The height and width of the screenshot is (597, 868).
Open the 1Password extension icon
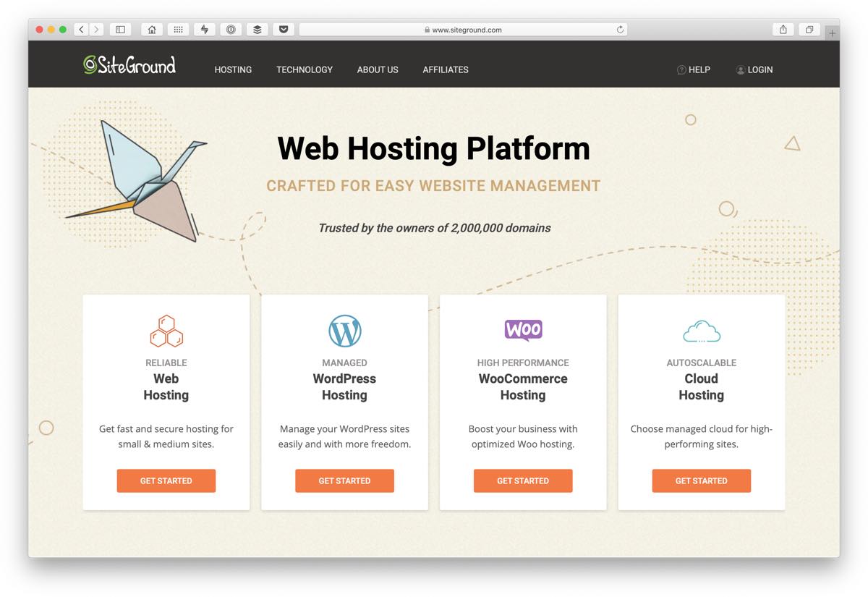click(x=231, y=30)
